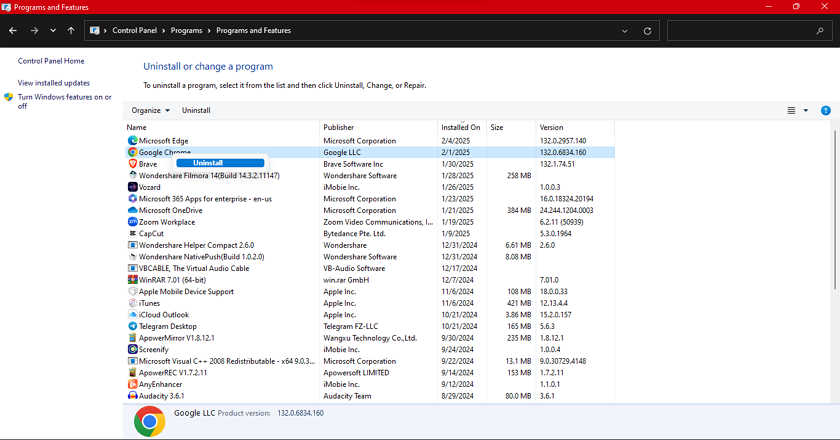Click the Microsoft Edge program icon
Image resolution: width=840 pixels, height=440 pixels.
(x=132, y=140)
